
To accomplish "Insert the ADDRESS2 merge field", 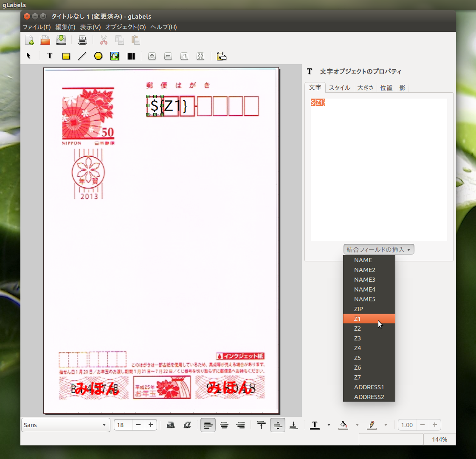I will [369, 397].
